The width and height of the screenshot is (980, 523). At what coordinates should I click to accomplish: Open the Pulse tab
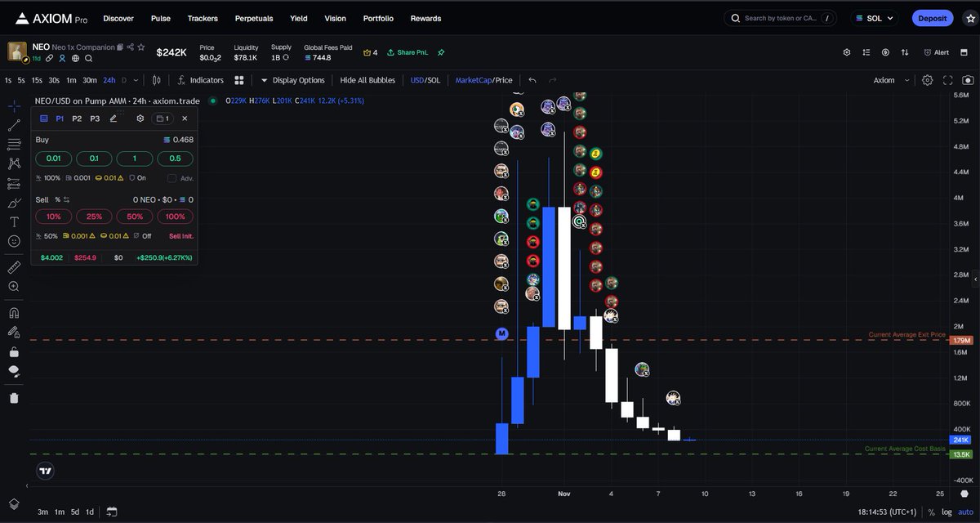coord(161,18)
